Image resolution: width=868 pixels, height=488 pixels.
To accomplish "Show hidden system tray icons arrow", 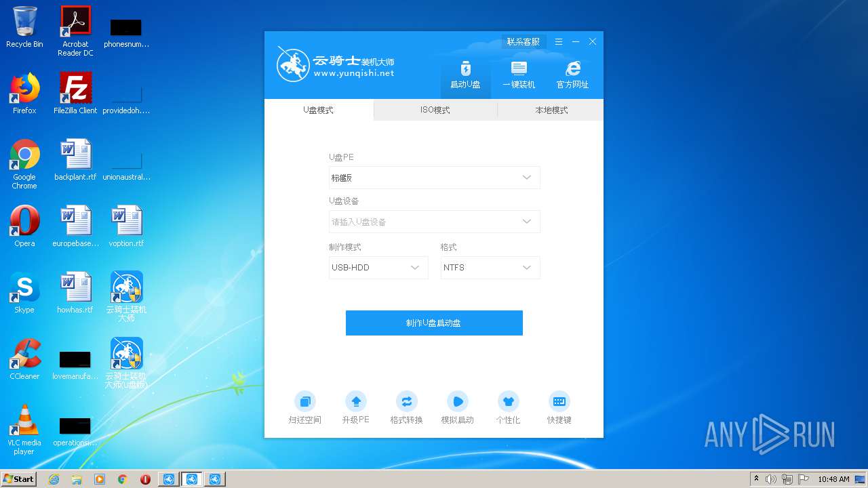I will click(756, 479).
